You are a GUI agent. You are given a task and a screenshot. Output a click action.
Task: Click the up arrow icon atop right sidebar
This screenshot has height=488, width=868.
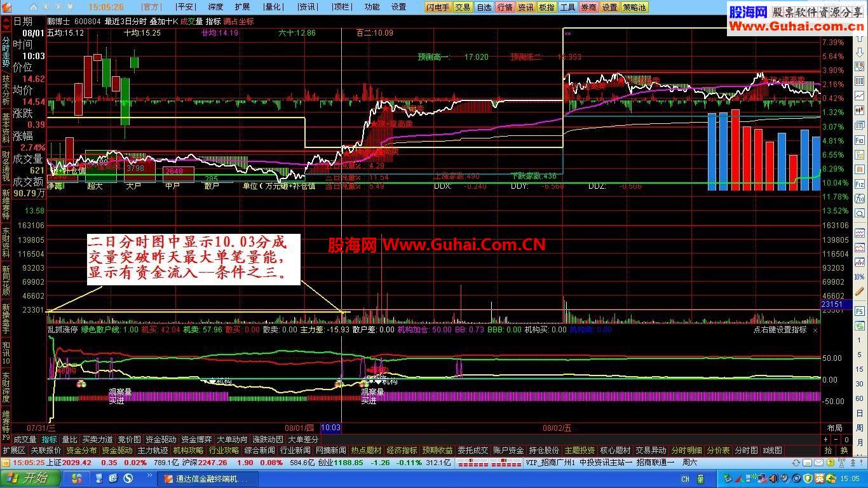point(860,37)
